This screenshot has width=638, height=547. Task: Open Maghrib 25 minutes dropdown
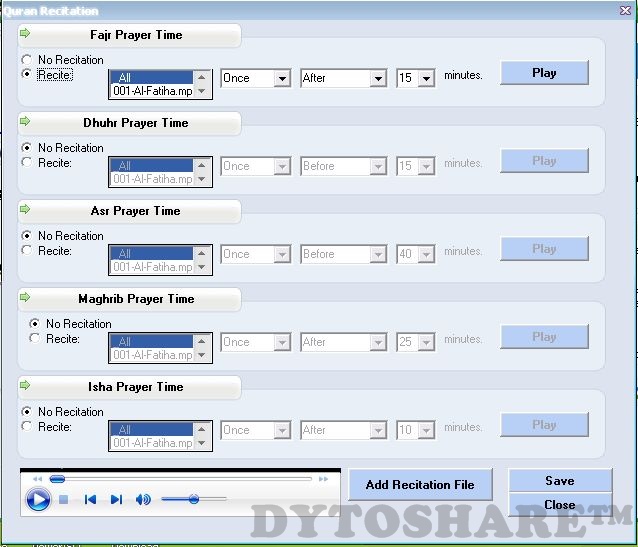click(x=415, y=341)
